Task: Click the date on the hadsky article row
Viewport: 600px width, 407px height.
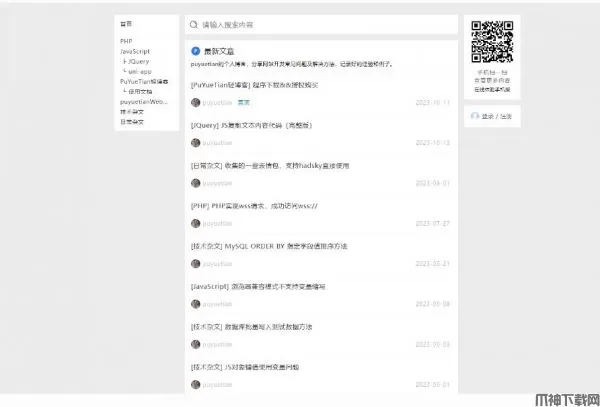Action: [433, 183]
